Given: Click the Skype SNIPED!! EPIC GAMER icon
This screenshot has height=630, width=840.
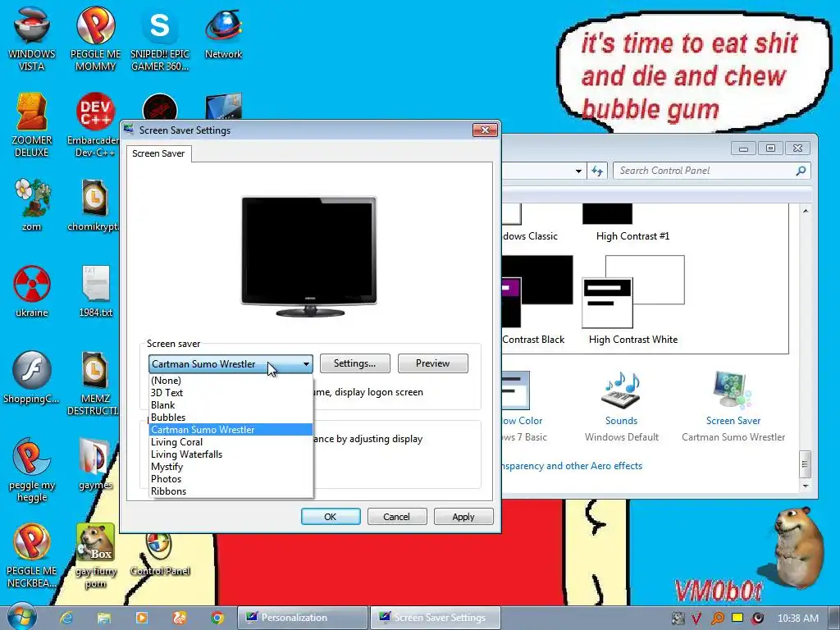Looking at the screenshot, I should pyautogui.click(x=160, y=38).
